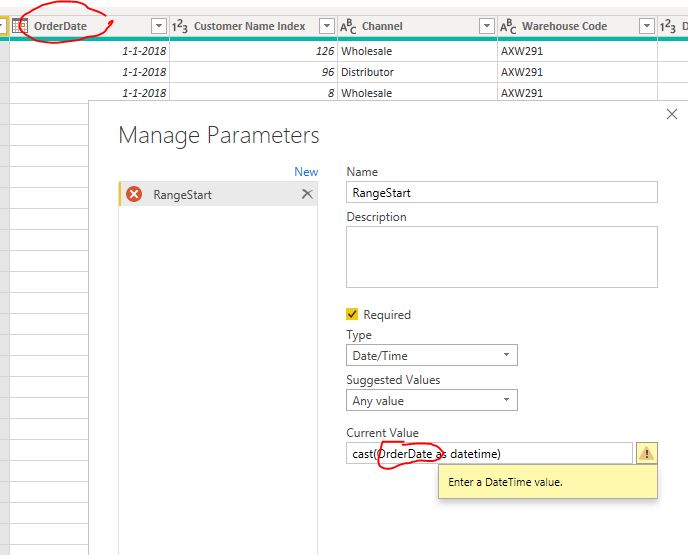Select the RangeStart parameter in the list
The height and width of the screenshot is (555, 688).
coord(218,194)
